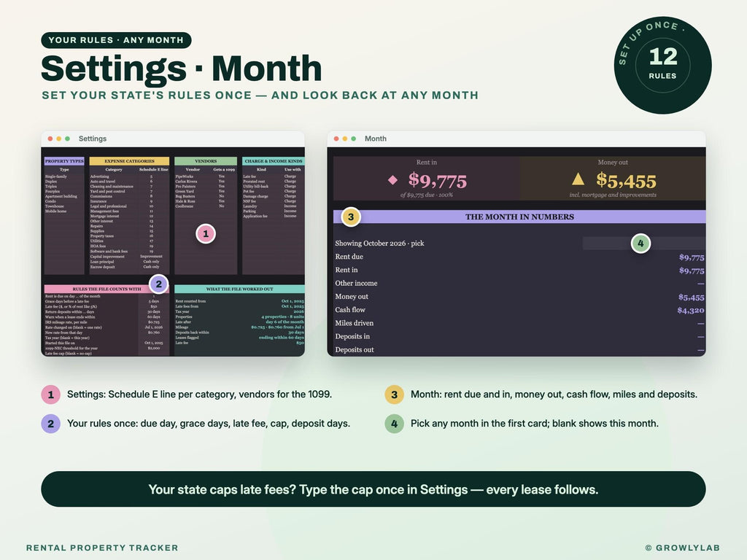Viewport: 747px width, 560px height.
Task: Click the © GROWLYLAB footer text
Action: (x=682, y=548)
